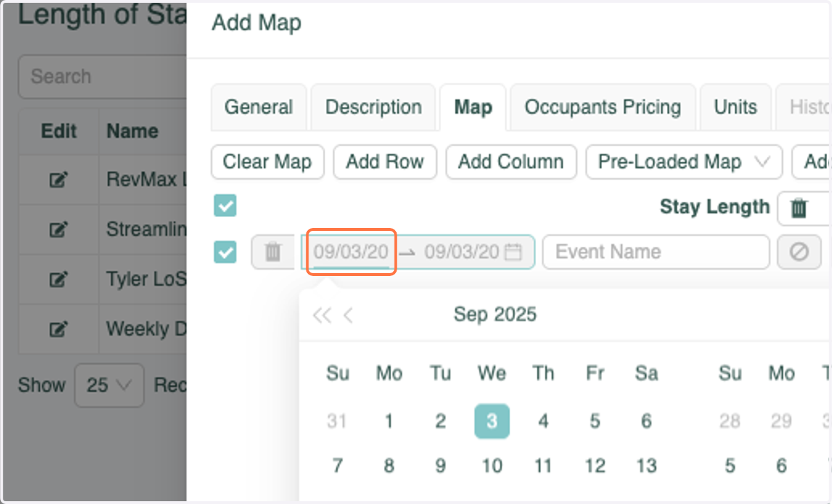Viewport: 832px width, 504px height.
Task: Select September 3 in the calendar
Action: click(492, 421)
